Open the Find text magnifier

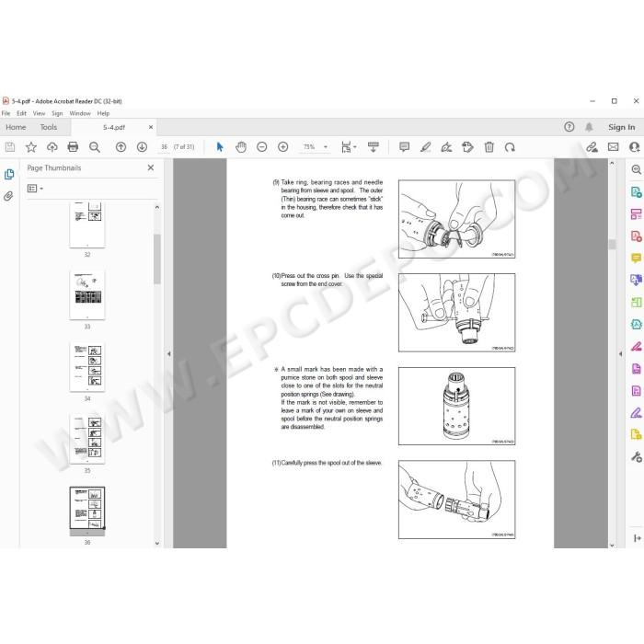pos(95,147)
